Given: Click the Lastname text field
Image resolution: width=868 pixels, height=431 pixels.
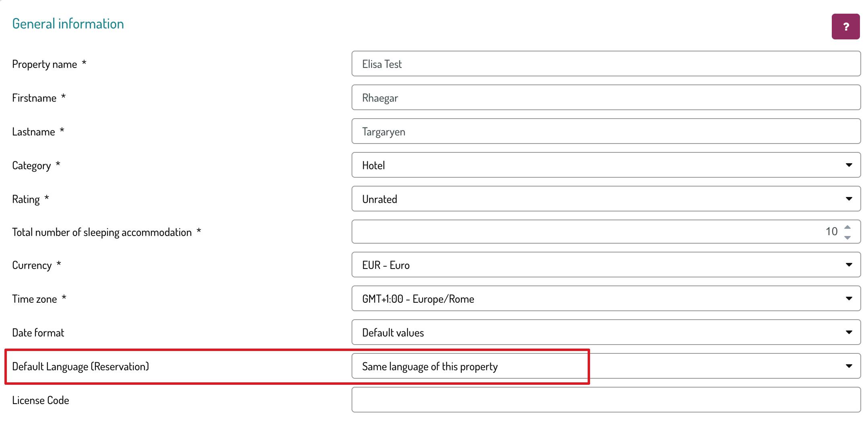Looking at the screenshot, I should pyautogui.click(x=606, y=131).
